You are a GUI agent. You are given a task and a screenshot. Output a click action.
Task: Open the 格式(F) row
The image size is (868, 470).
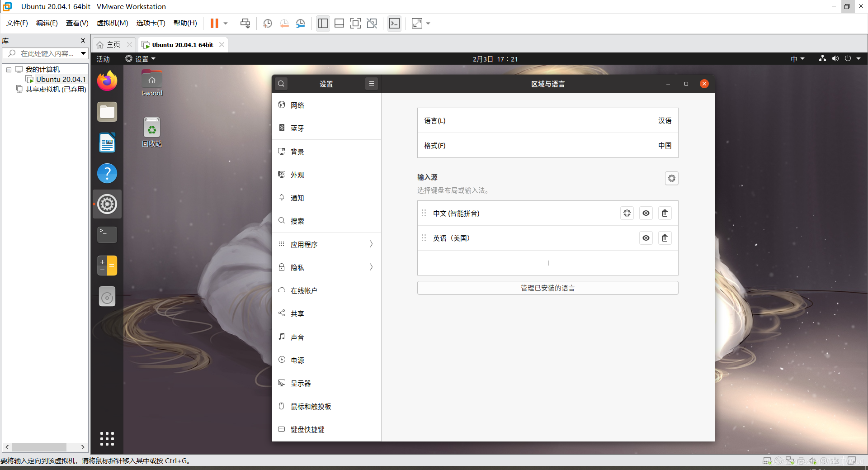pos(548,146)
